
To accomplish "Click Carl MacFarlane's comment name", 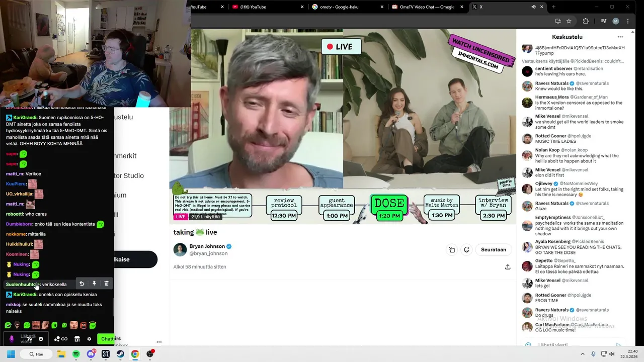I will click(x=552, y=325).
